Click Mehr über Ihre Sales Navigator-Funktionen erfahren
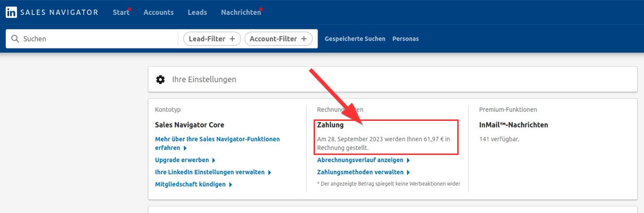644x213 pixels. tap(217, 143)
